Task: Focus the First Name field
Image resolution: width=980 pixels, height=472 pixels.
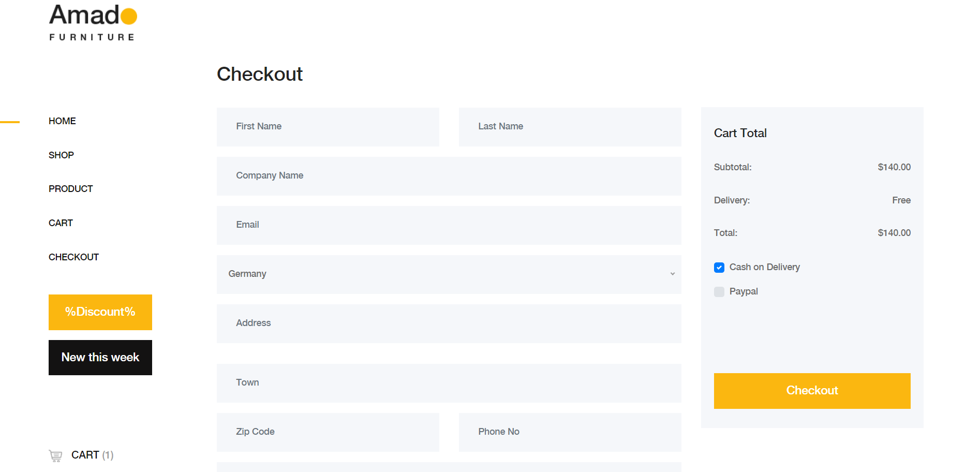Action: pyautogui.click(x=328, y=127)
